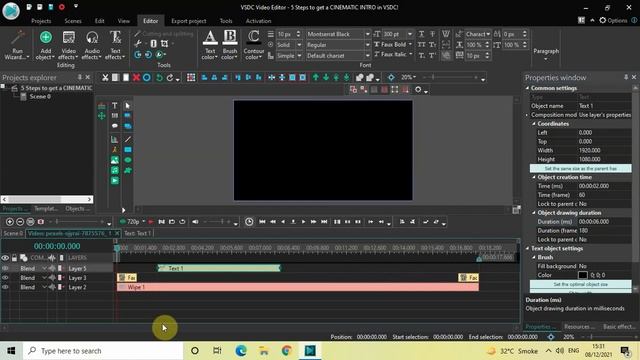
Task: Play the preview
Action: [303, 222]
